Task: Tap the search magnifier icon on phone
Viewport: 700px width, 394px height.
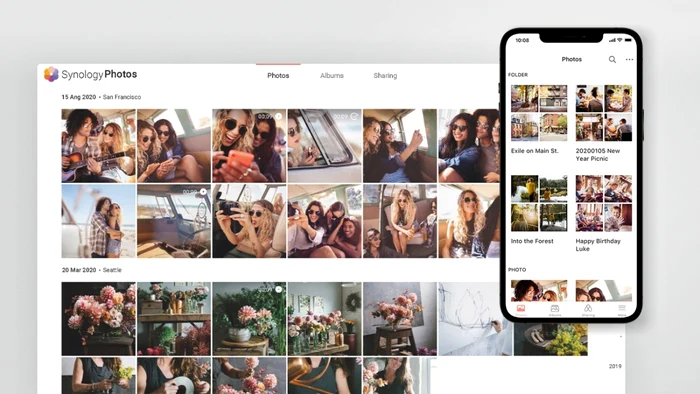Action: coord(612,59)
